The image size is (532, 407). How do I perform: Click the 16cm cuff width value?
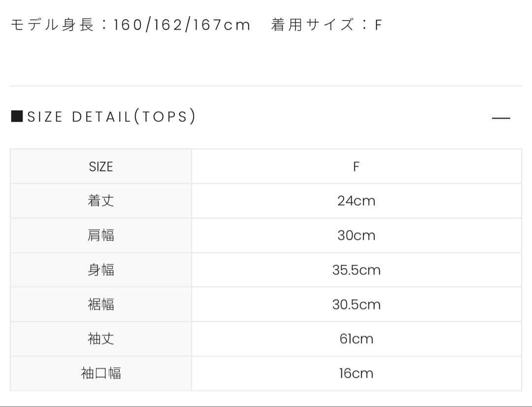(356, 374)
